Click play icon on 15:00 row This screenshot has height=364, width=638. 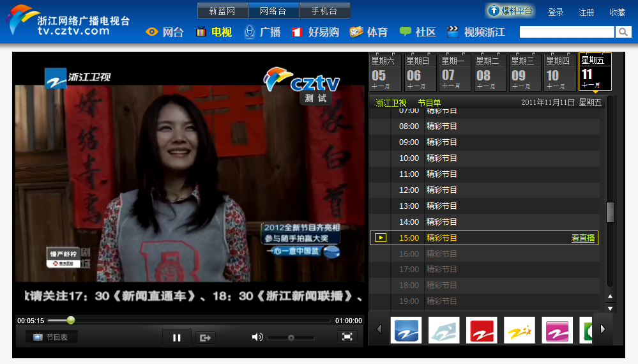coord(381,238)
